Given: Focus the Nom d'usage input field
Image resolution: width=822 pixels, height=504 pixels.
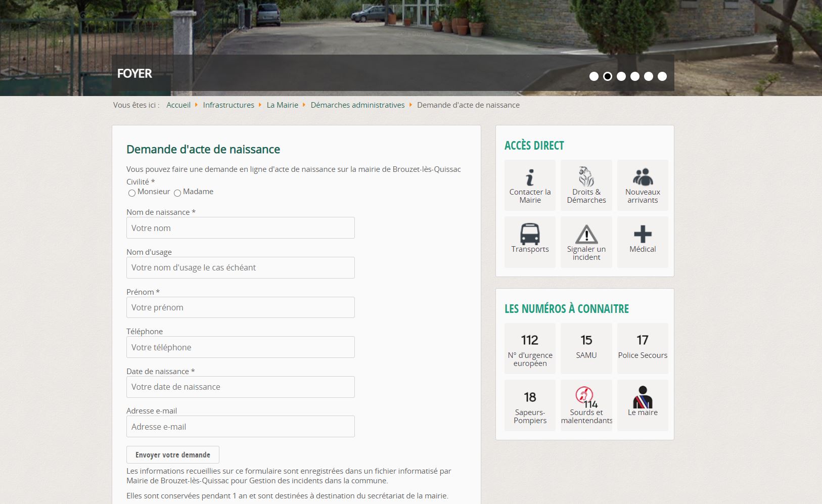Looking at the screenshot, I should tap(241, 267).
